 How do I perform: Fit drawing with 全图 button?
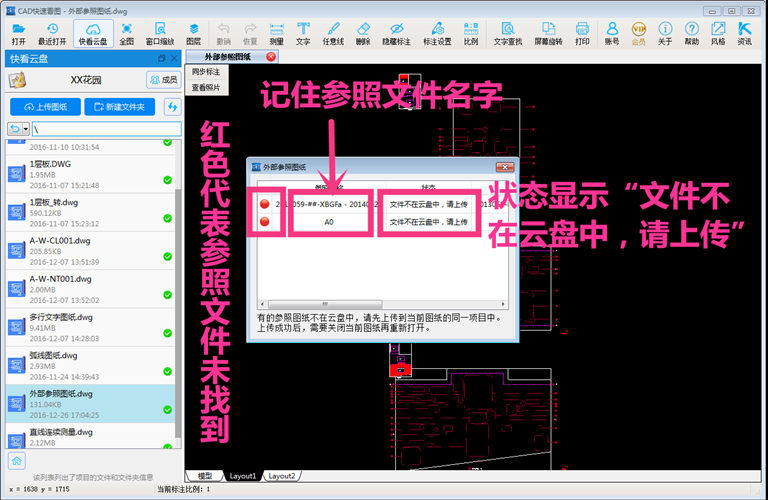click(x=126, y=34)
